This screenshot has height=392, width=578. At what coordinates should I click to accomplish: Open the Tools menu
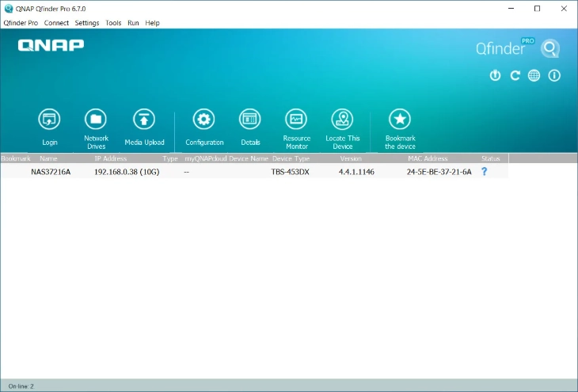point(113,23)
